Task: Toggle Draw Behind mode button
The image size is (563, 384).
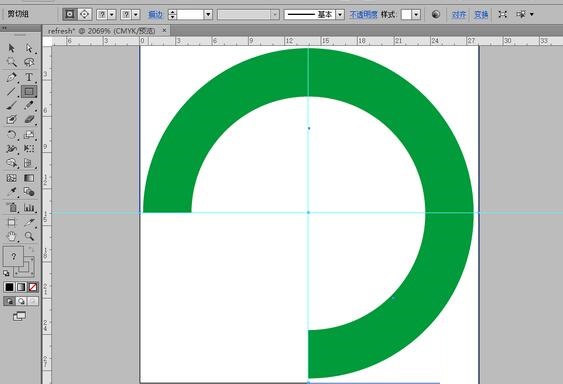Action: click(21, 301)
